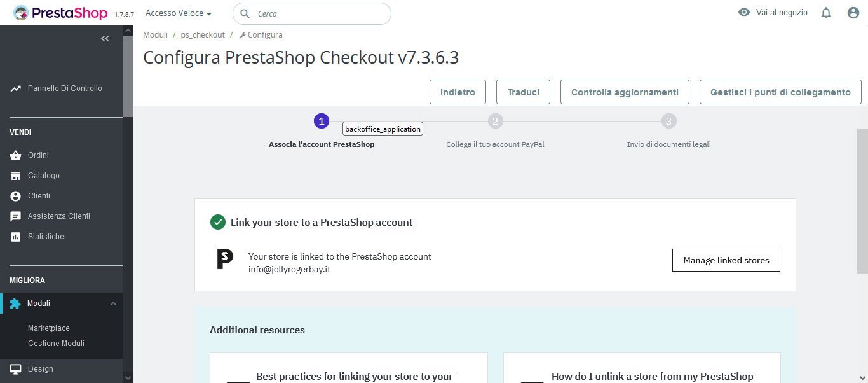Click the Moduli breadcrumb link

155,35
